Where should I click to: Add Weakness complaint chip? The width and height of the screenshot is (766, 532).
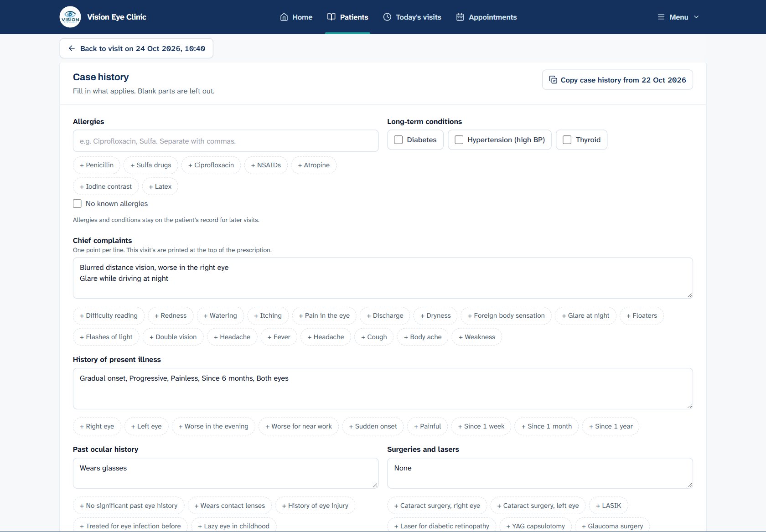[477, 337]
